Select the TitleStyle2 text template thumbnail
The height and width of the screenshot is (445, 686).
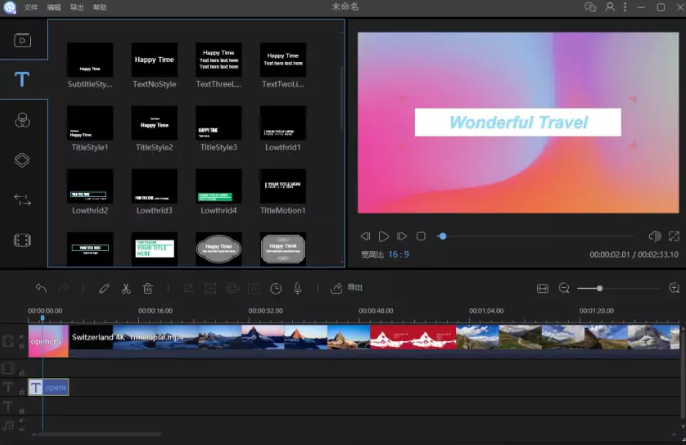(154, 123)
